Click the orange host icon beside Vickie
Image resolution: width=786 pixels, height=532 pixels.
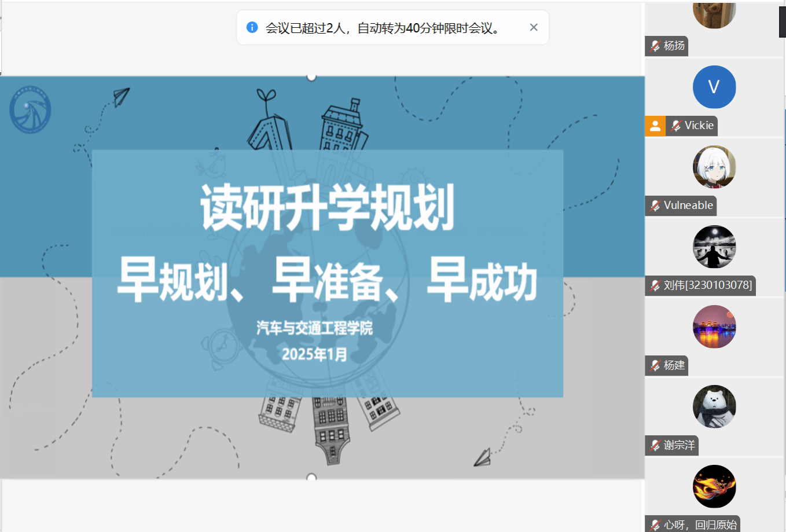pyautogui.click(x=655, y=126)
